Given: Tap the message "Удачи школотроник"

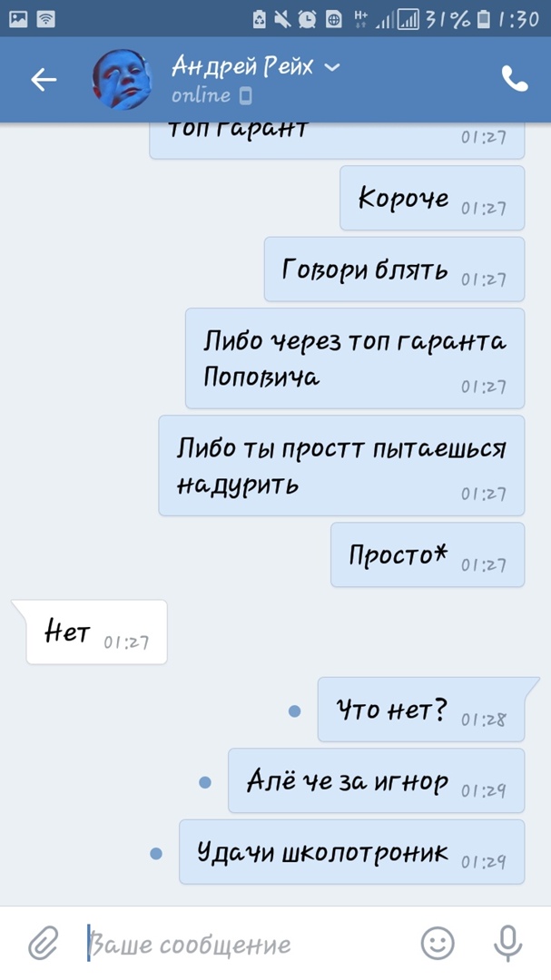Looking at the screenshot, I should pos(351,852).
